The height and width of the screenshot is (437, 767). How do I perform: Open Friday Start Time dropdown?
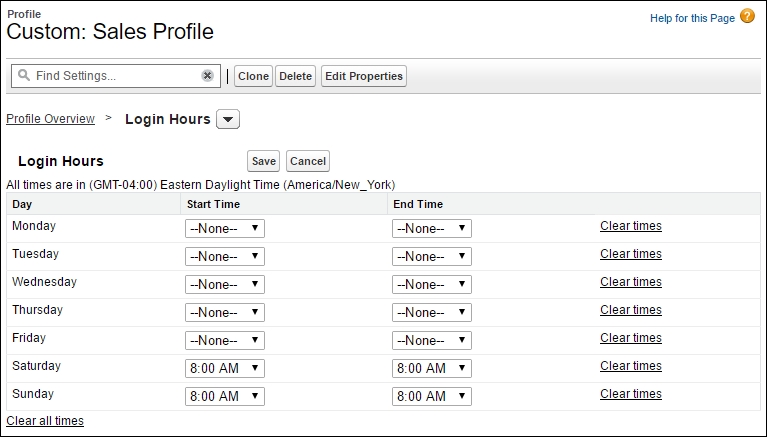click(x=225, y=341)
